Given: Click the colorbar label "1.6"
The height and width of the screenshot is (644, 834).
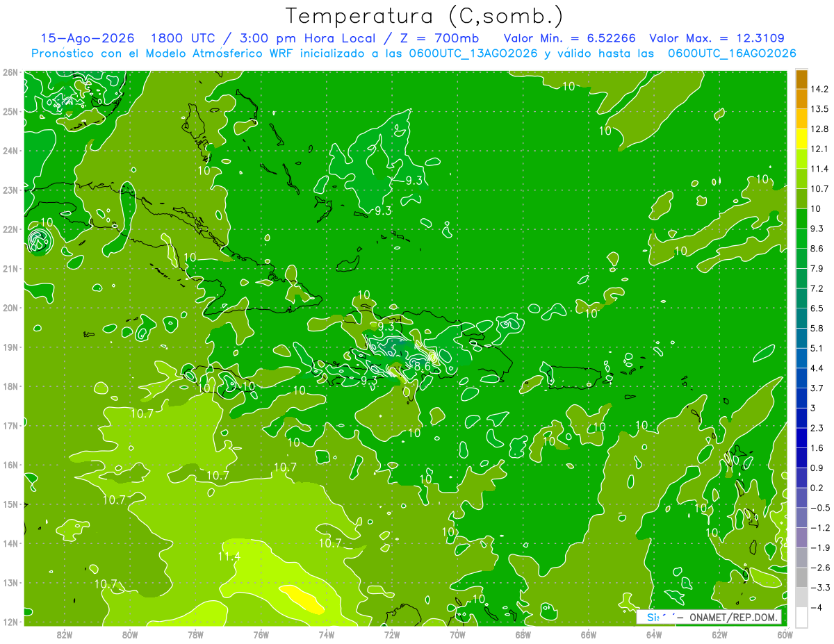Looking at the screenshot, I should coord(817,447).
